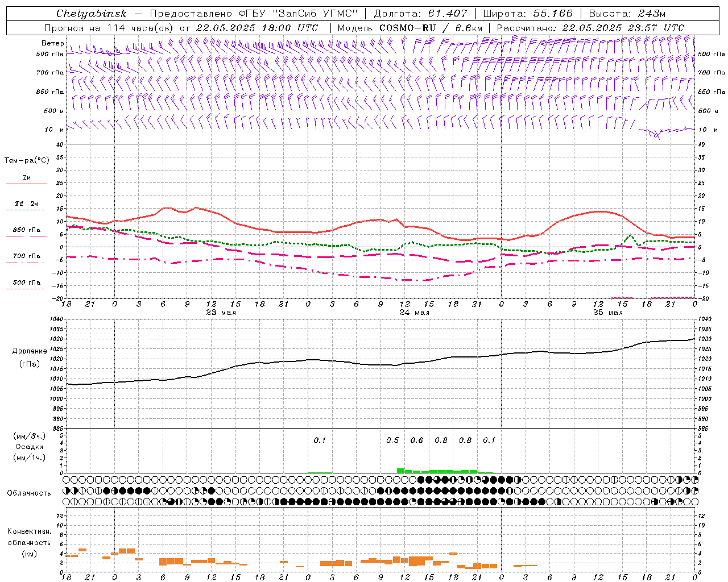Click the Широта: 55.166 header field
Screen dimensions: 728x582
click(x=527, y=14)
